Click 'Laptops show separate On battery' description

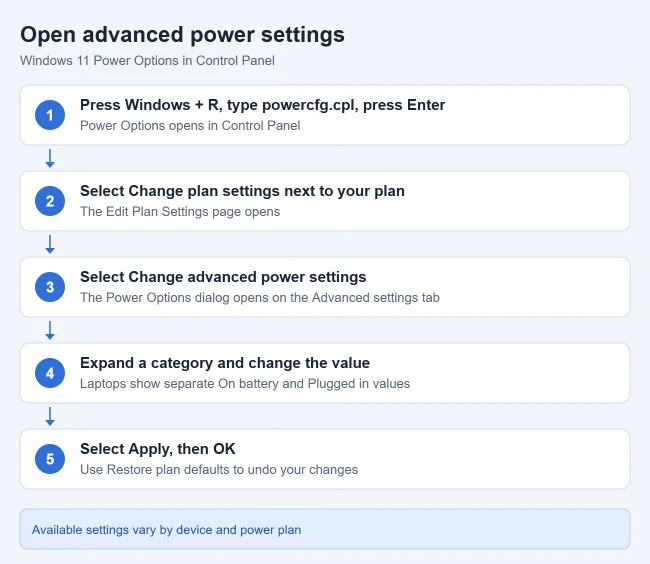coord(245,384)
